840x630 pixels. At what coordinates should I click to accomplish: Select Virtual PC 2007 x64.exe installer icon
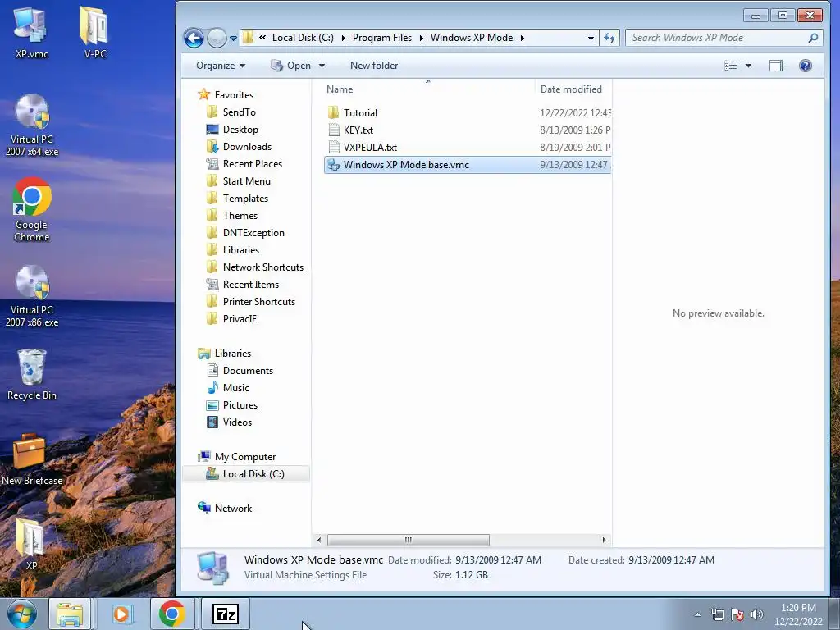(x=32, y=125)
